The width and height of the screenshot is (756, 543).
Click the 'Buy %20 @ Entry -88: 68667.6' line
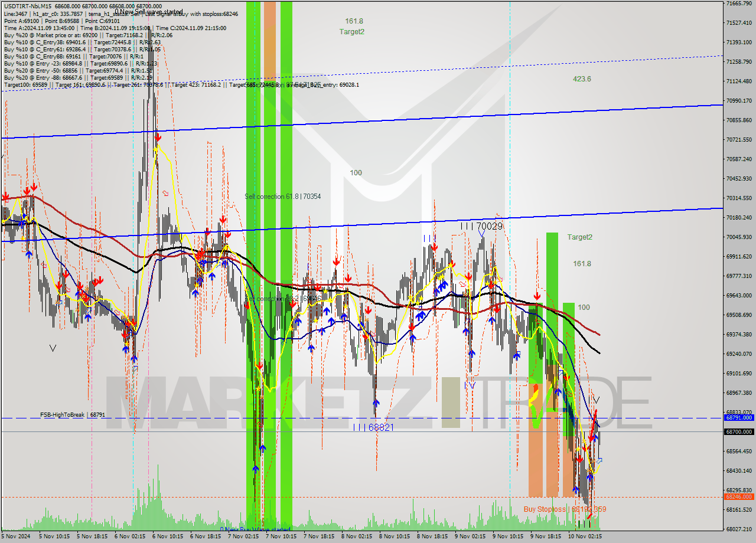[78, 77]
